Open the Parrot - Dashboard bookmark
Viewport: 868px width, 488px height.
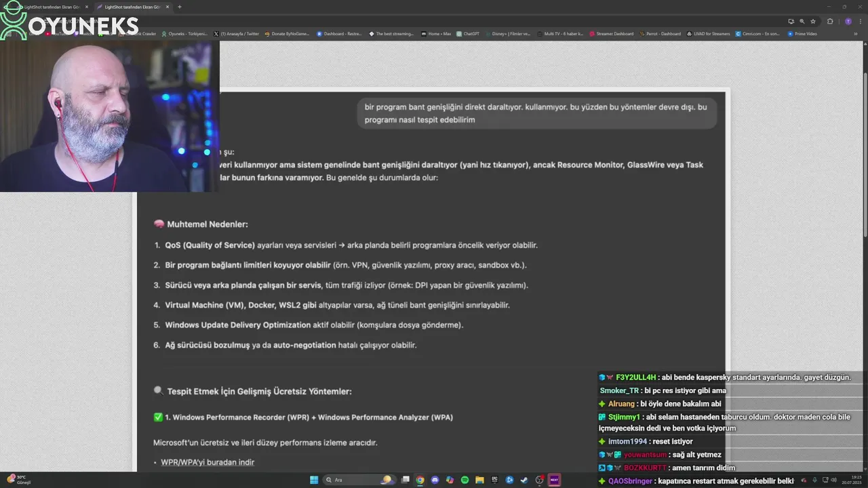click(659, 34)
